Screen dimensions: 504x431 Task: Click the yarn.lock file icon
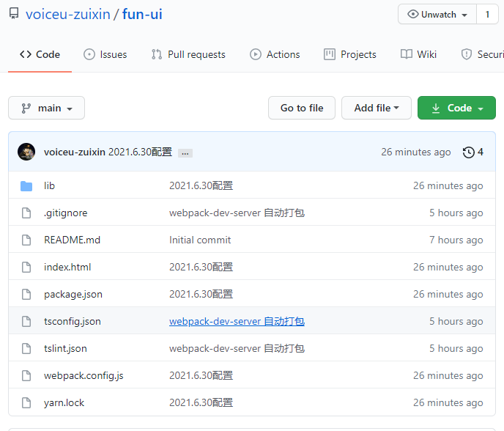pos(26,402)
